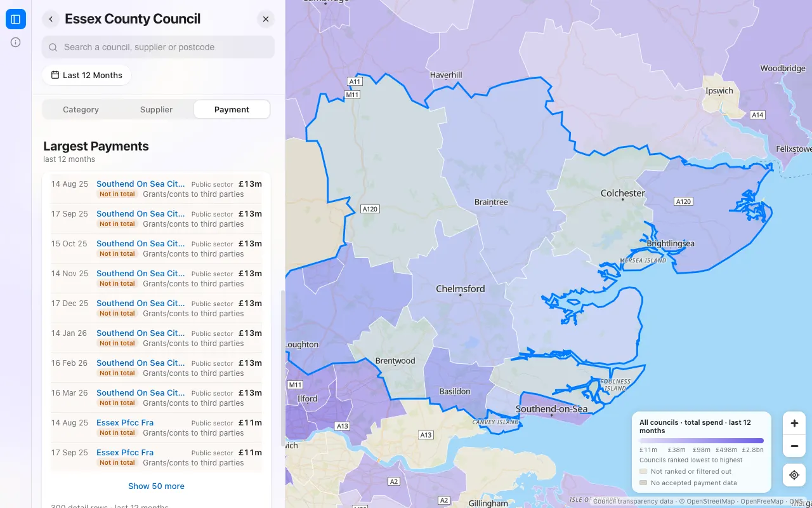
Task: Click Haverhill label on the map
Action: click(446, 75)
